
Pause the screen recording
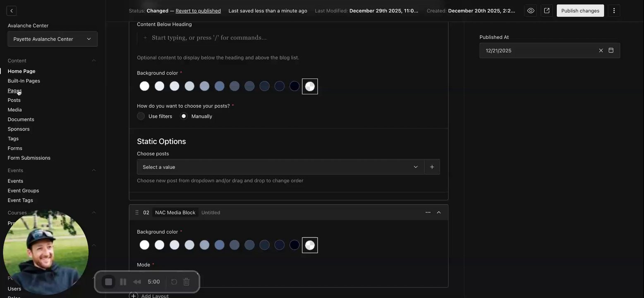coord(123,282)
